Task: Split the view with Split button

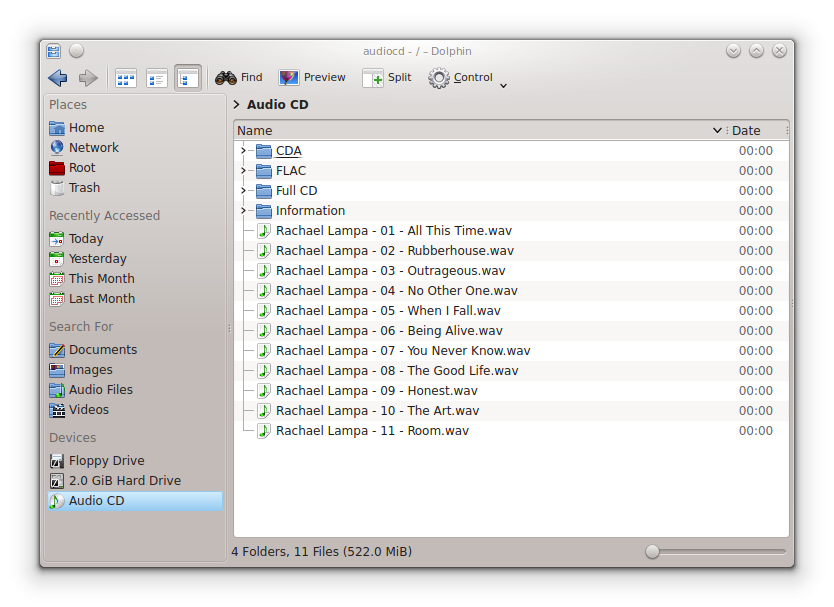Action: coord(387,78)
